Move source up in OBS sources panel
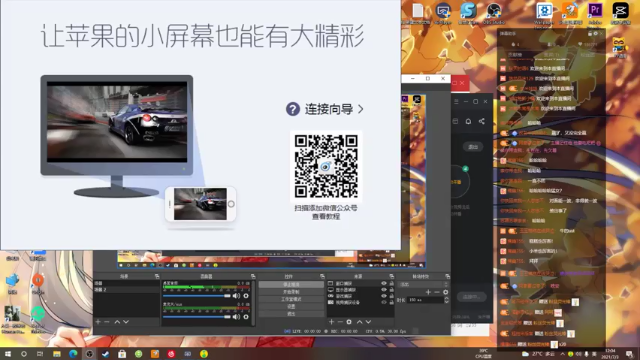The image size is (640, 360). tap(360, 322)
